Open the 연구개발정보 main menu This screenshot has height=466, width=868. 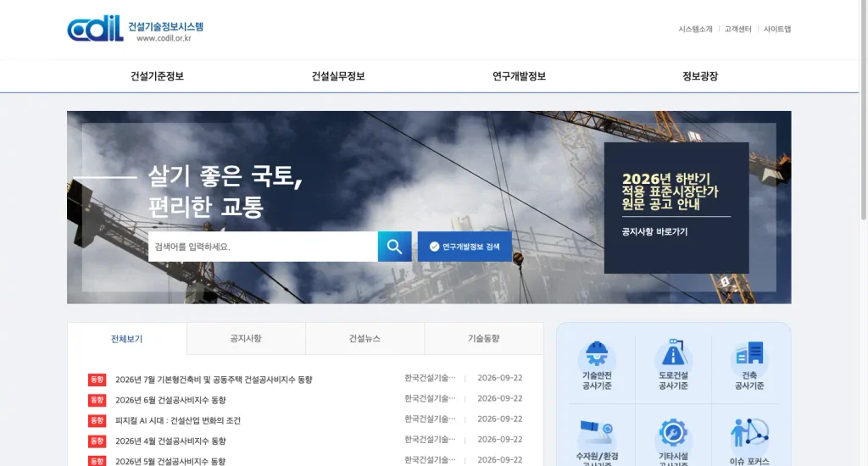519,76
